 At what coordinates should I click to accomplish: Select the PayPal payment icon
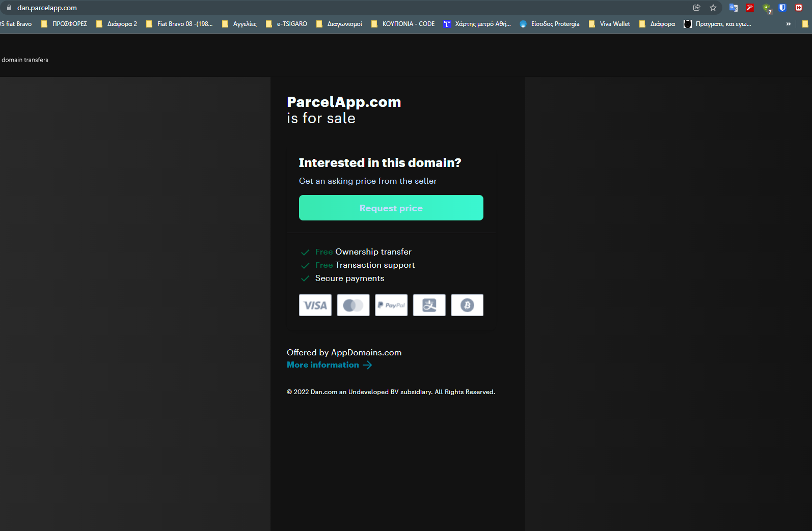(x=391, y=305)
